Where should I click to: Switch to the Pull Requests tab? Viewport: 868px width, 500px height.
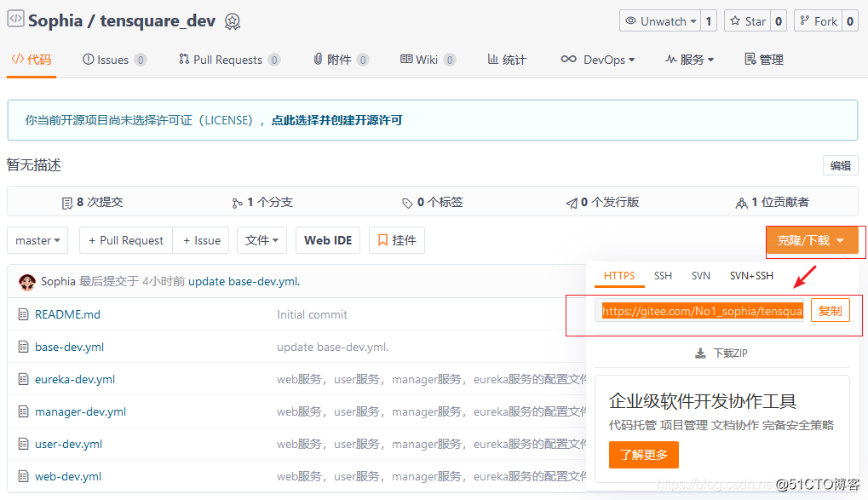pos(229,60)
